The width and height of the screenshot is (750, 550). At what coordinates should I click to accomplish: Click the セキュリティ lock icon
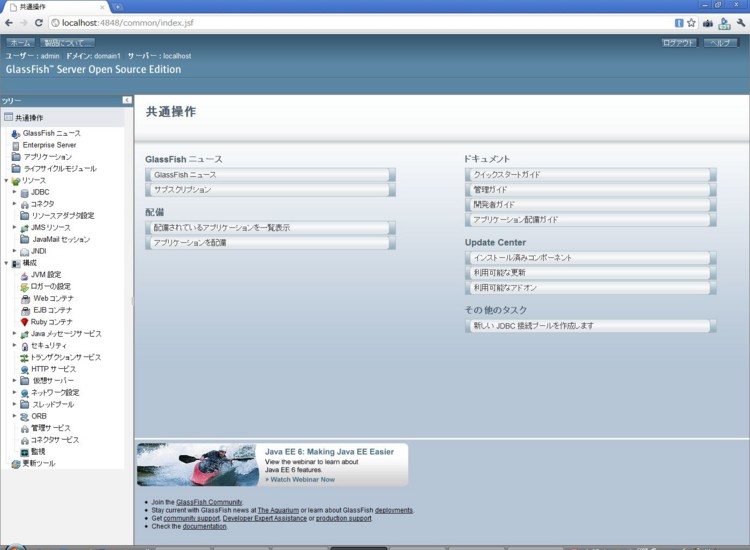[24, 346]
